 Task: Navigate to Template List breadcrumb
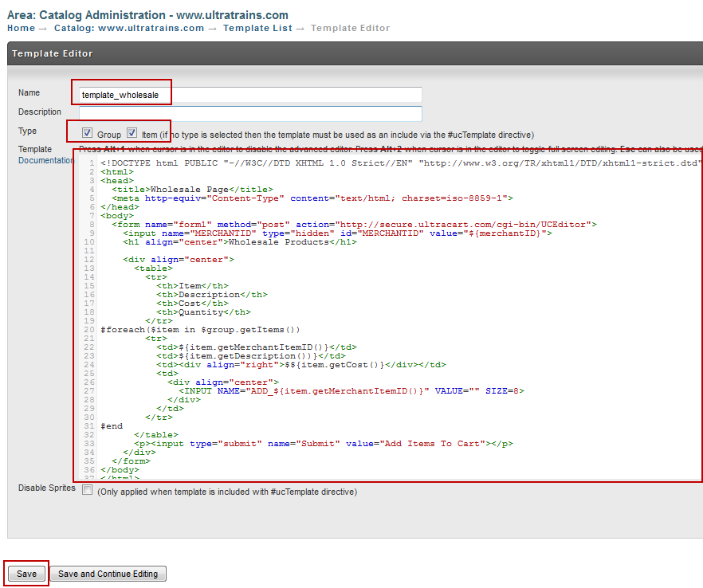[x=257, y=28]
